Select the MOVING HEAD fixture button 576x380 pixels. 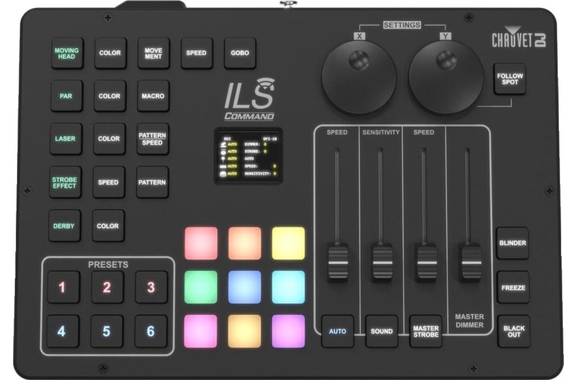[x=67, y=53]
